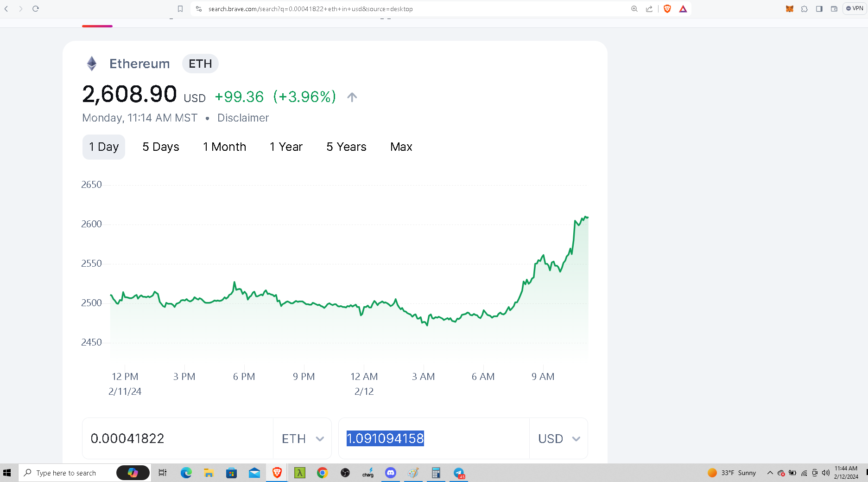Open Wi-Fi network tray icon
The image size is (868, 482).
click(804, 473)
